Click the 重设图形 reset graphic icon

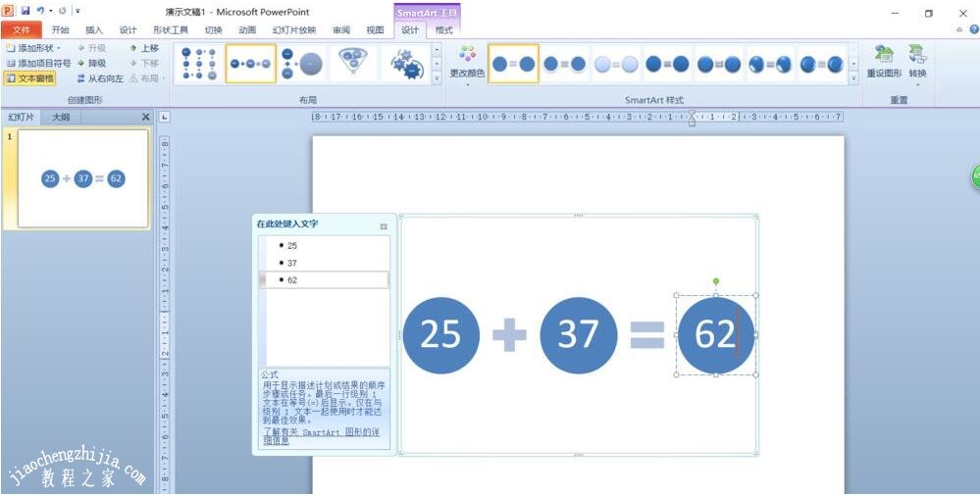pyautogui.click(x=884, y=61)
